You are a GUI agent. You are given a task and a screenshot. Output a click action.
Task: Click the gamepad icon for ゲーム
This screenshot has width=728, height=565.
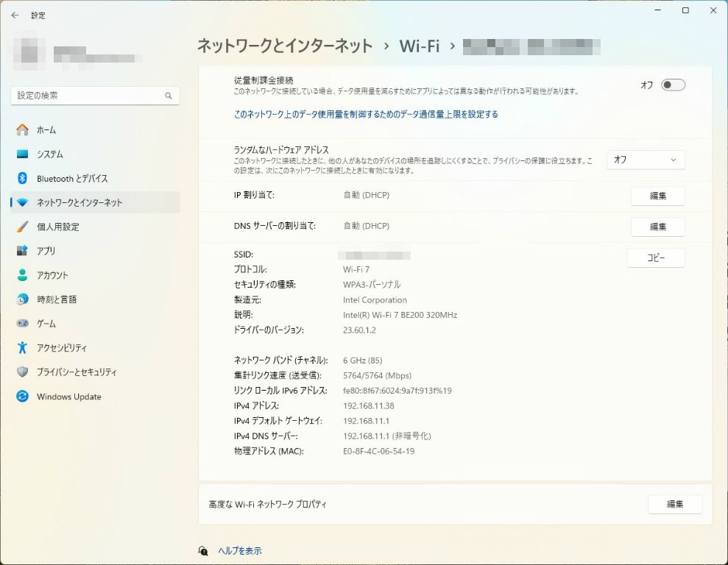(22, 323)
